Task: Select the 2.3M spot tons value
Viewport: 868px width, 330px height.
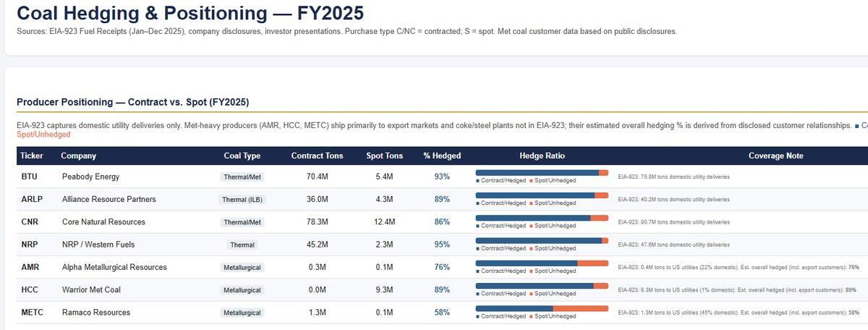Action: point(384,245)
